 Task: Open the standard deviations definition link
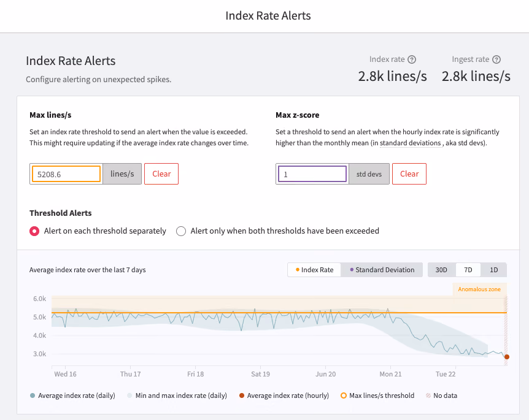tap(410, 143)
